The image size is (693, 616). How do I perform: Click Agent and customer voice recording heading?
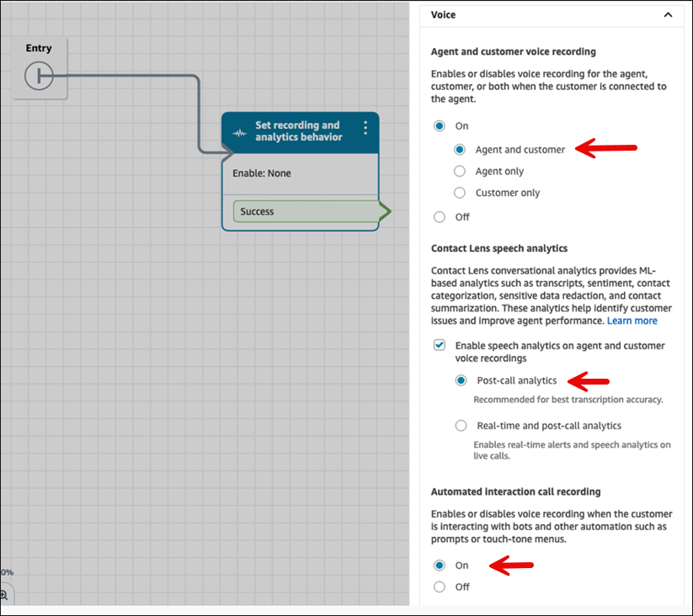513,51
